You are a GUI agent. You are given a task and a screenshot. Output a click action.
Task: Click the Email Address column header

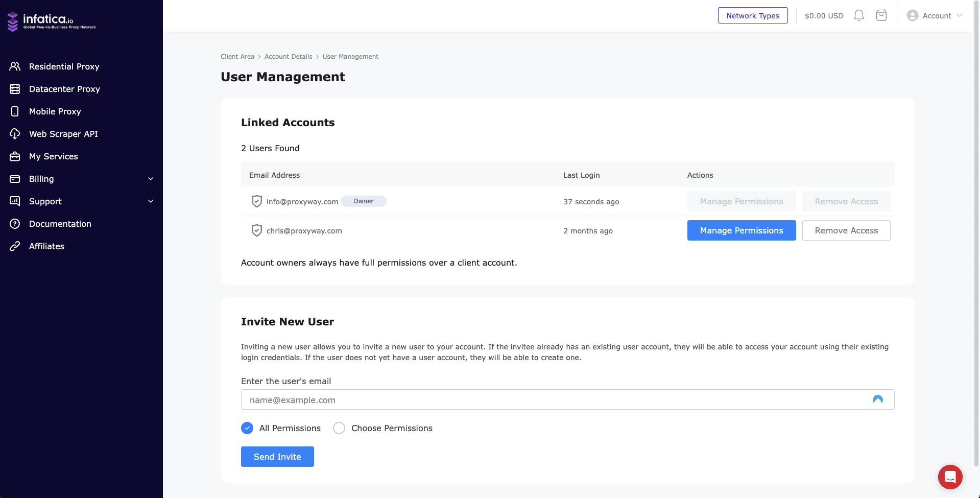(275, 175)
